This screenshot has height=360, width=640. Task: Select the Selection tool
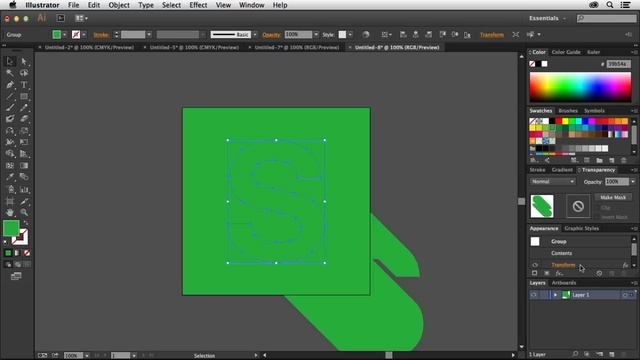pyautogui.click(x=10, y=61)
